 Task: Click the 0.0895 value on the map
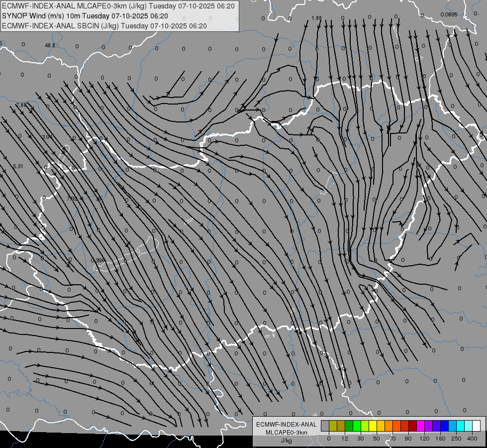tap(449, 14)
